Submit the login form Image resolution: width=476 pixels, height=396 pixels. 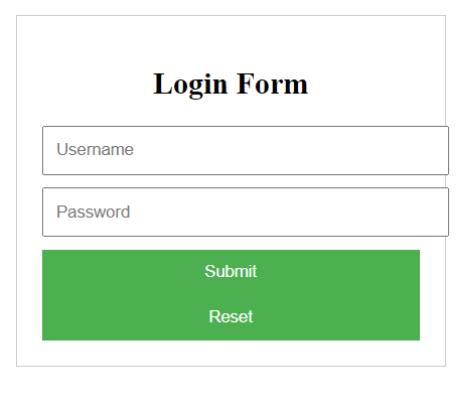coord(231,271)
